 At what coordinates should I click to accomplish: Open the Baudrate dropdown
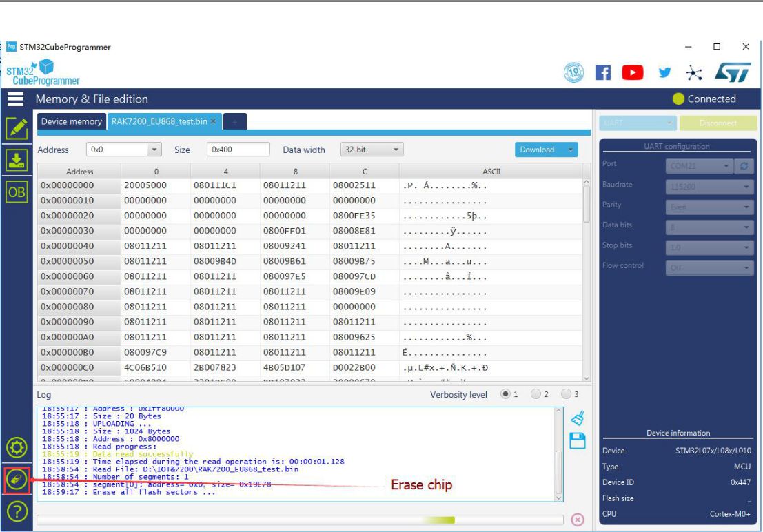[x=709, y=187]
